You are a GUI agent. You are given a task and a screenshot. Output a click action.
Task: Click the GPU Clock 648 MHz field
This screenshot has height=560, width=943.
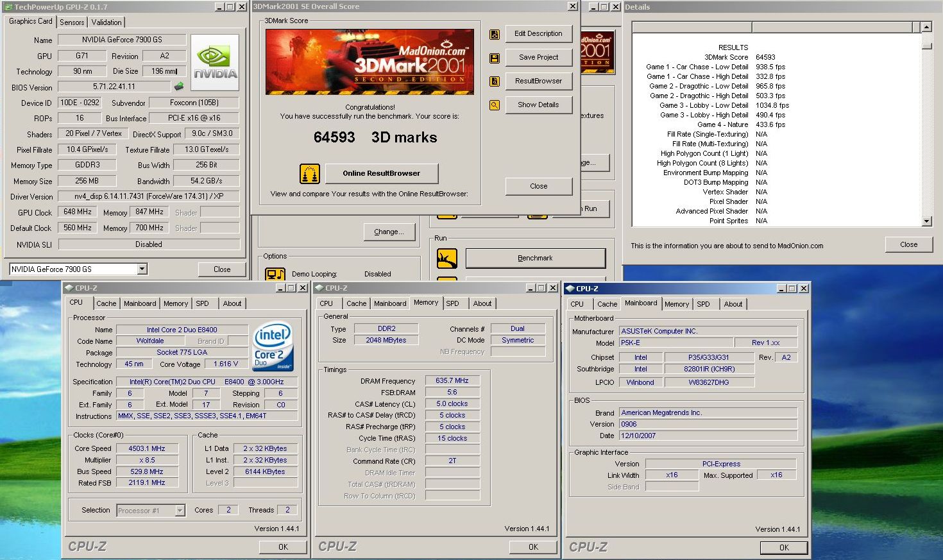(78, 212)
